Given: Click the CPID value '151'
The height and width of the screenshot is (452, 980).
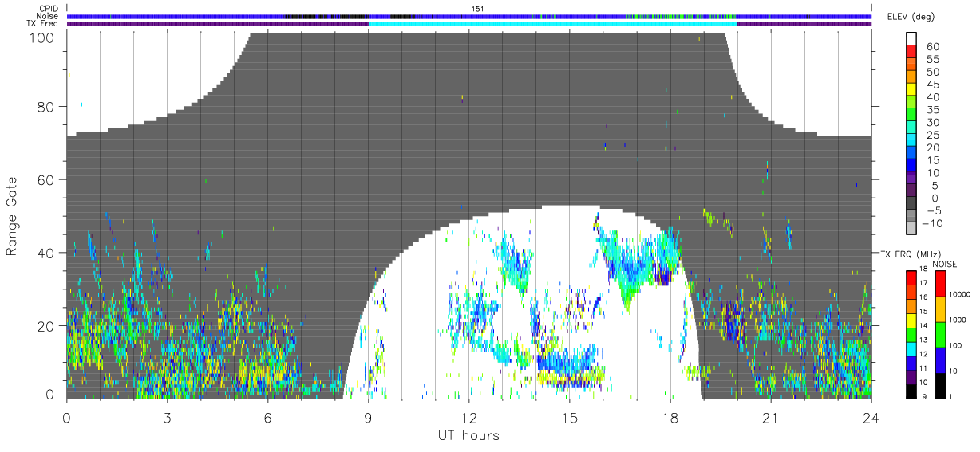Looking at the screenshot, I should (x=478, y=8).
